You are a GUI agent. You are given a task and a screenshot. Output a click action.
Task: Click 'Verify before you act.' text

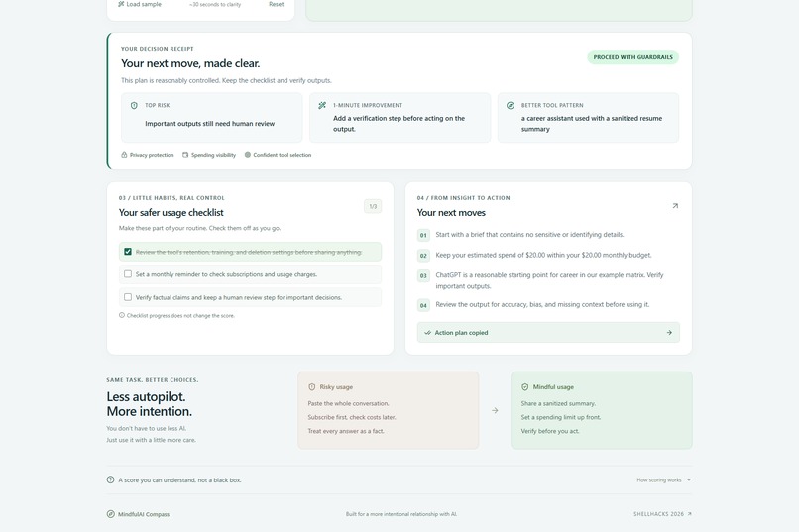tap(550, 431)
